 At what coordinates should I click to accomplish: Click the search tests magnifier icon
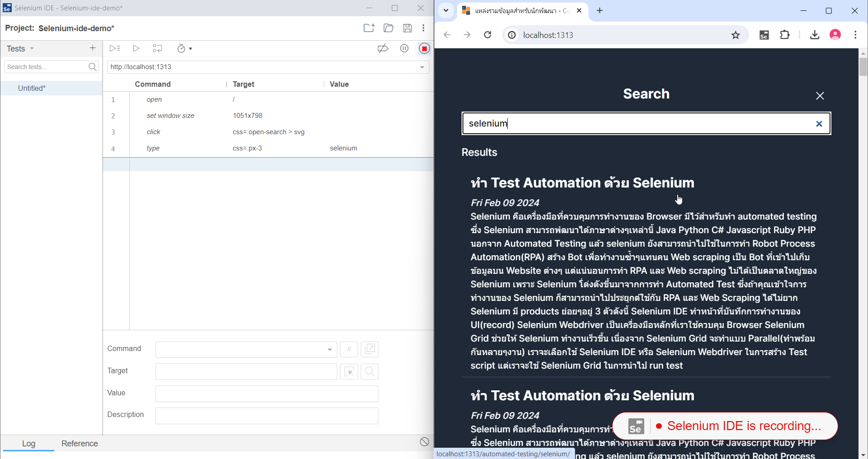click(x=93, y=67)
